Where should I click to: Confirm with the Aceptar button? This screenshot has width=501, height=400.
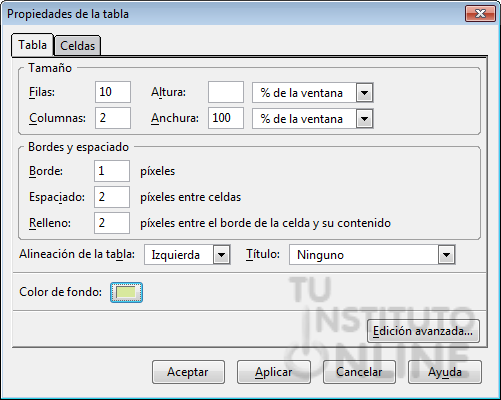188,372
